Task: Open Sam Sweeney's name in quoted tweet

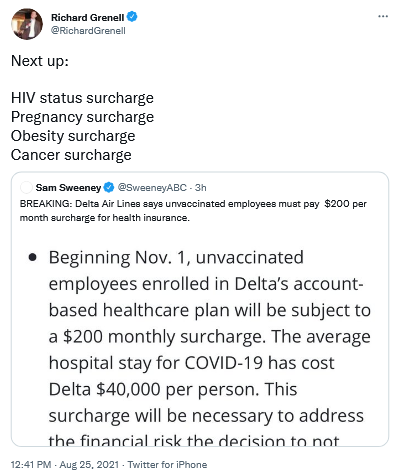Action: pos(68,188)
